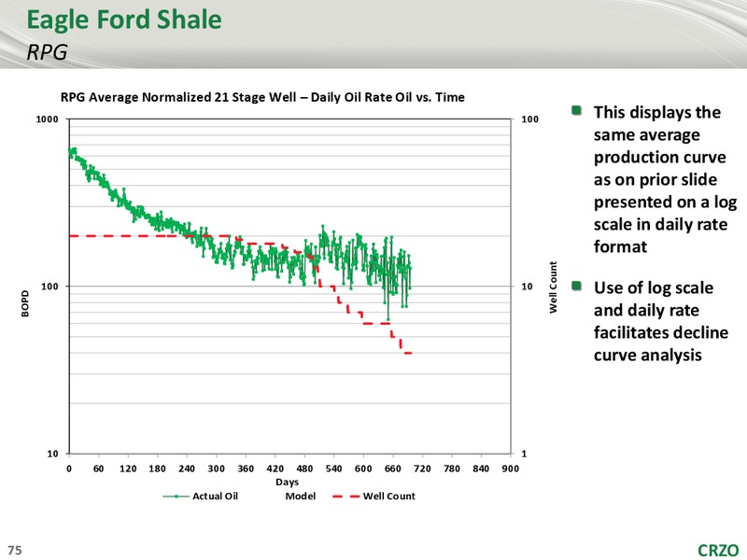Image resolution: width=747 pixels, height=560 pixels.
Task: Click the x-axis tick label 540
Action: click(x=334, y=469)
